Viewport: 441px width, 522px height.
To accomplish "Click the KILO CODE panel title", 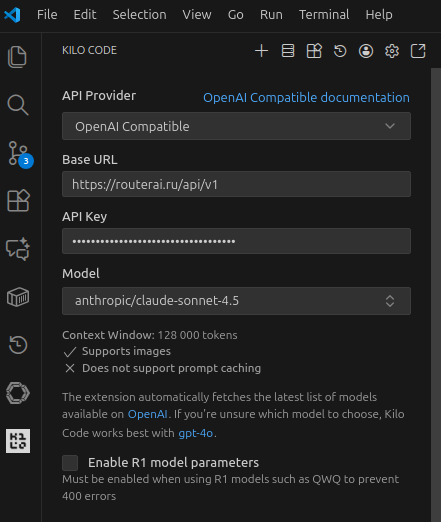I will (x=89, y=50).
